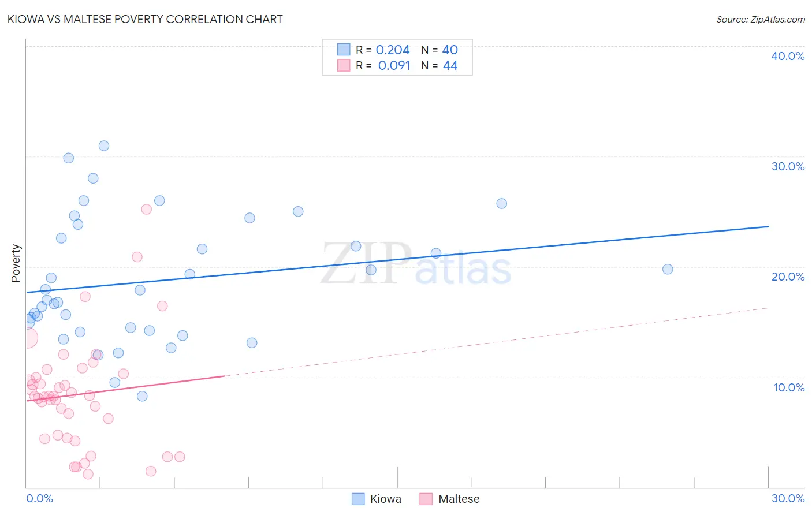This screenshot has width=812, height=515.
Task: Click the blue swatch beside R = 0.204
Action: 344,50
